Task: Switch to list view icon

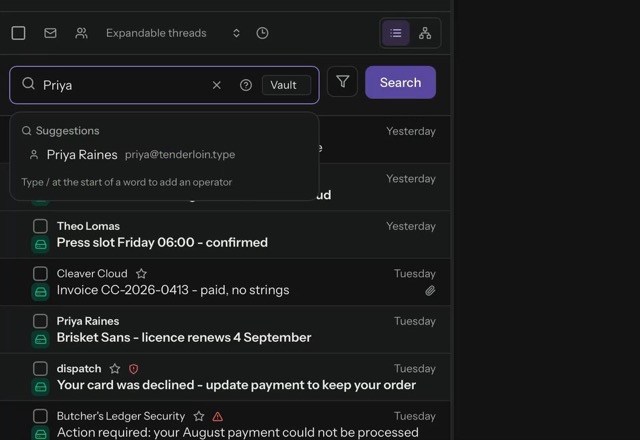Action: point(396,33)
